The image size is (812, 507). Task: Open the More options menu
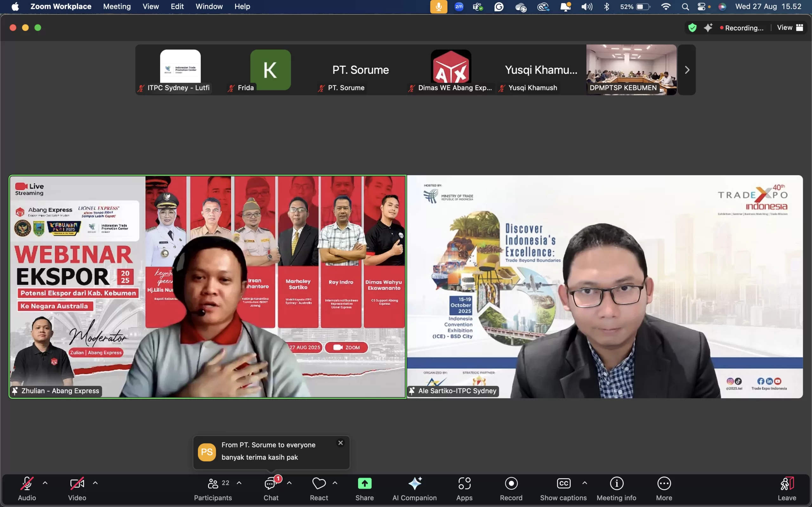click(x=664, y=484)
